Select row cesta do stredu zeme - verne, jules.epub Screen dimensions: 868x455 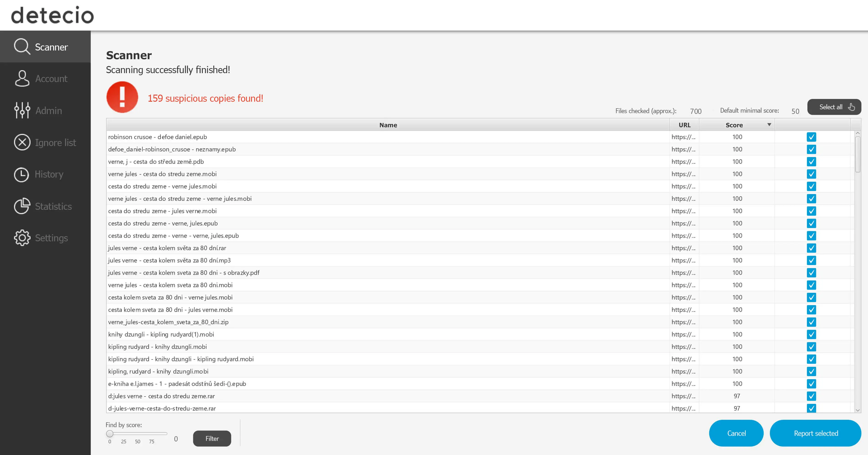pyautogui.click(x=480, y=223)
